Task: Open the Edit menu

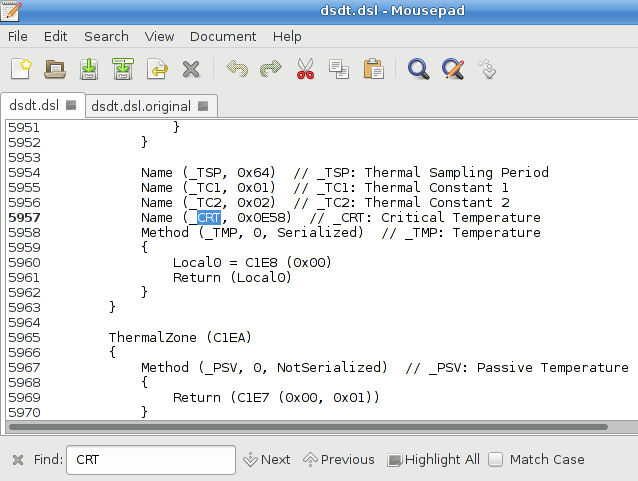Action: (x=55, y=37)
